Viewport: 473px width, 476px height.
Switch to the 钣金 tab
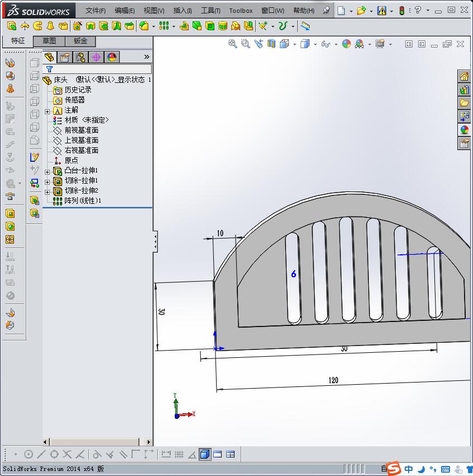81,41
